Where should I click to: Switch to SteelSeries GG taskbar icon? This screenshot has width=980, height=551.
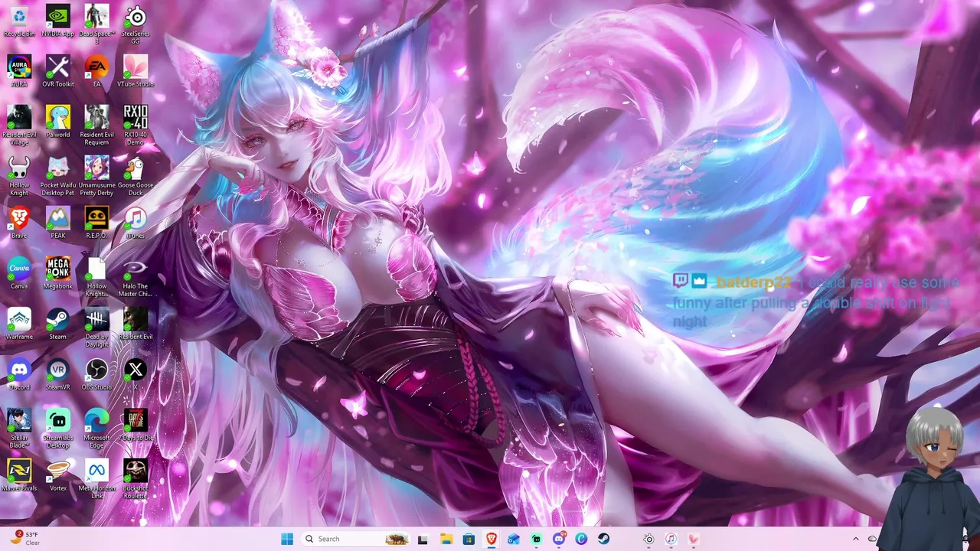(648, 539)
